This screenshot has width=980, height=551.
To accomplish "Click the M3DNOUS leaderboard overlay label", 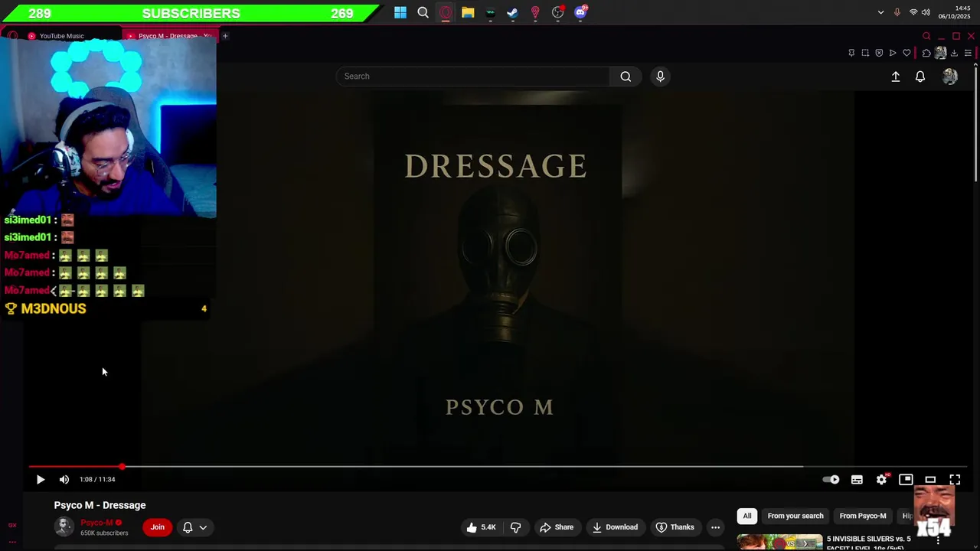I will click(54, 308).
